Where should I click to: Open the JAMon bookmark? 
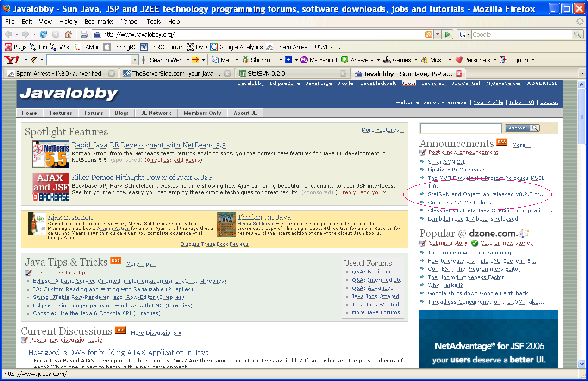pyautogui.click(x=87, y=47)
